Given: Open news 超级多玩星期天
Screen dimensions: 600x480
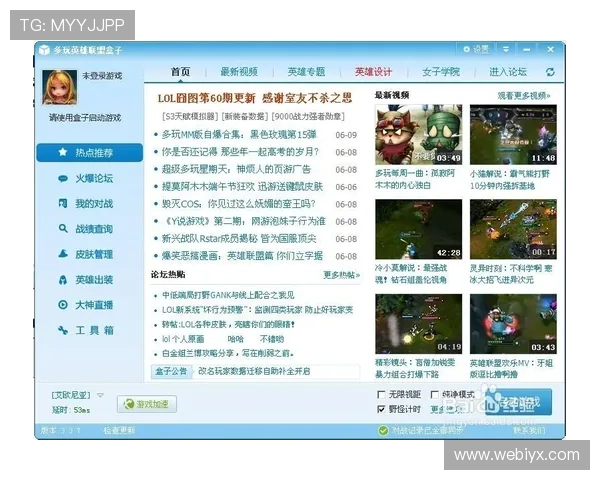Looking at the screenshot, I should pyautogui.click(x=236, y=169).
